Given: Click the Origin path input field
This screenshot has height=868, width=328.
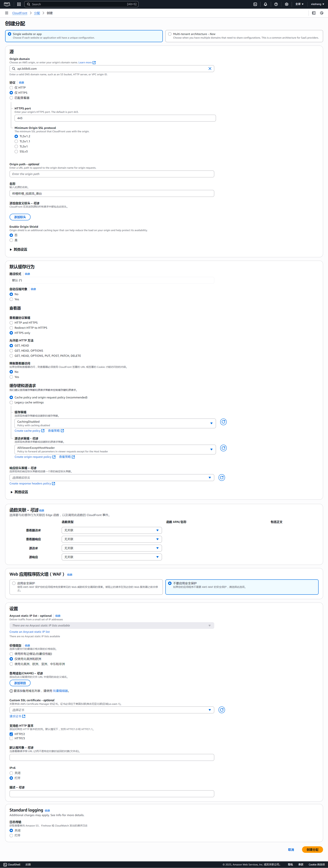Looking at the screenshot, I should (x=112, y=174).
